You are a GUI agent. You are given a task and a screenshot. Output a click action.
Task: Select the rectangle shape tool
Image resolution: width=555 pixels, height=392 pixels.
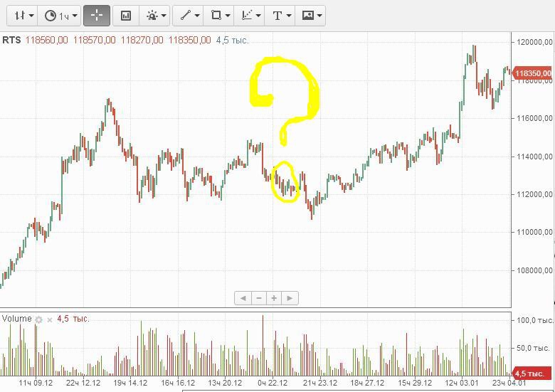point(216,15)
